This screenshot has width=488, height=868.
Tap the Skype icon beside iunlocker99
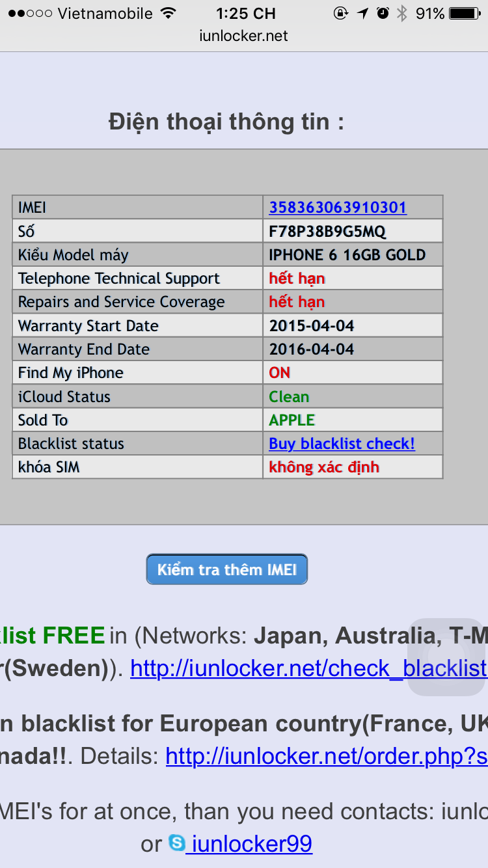click(x=176, y=843)
